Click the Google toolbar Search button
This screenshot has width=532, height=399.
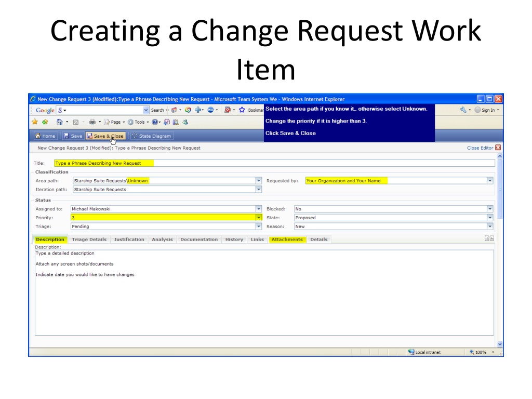click(157, 110)
